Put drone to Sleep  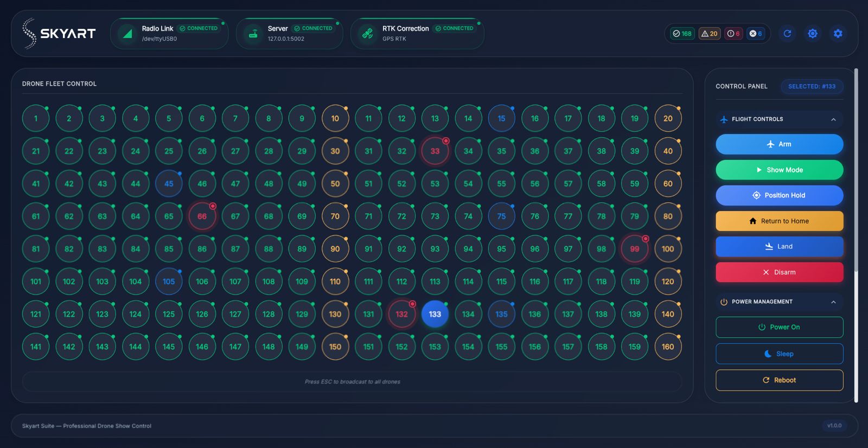pos(780,354)
